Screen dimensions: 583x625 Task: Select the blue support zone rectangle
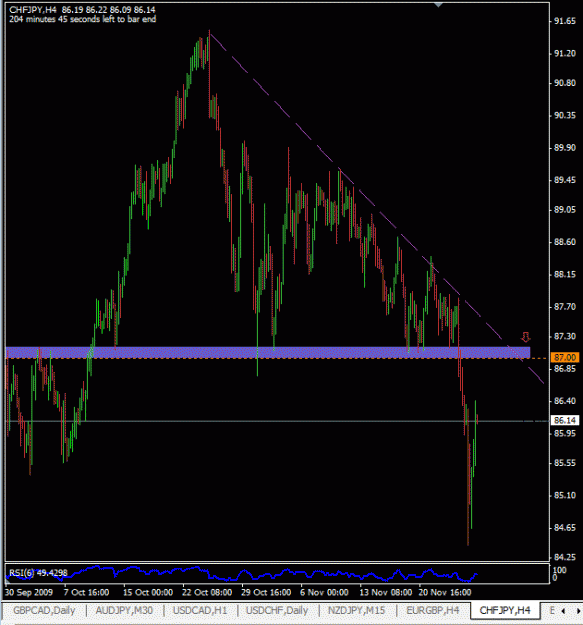[268, 352]
